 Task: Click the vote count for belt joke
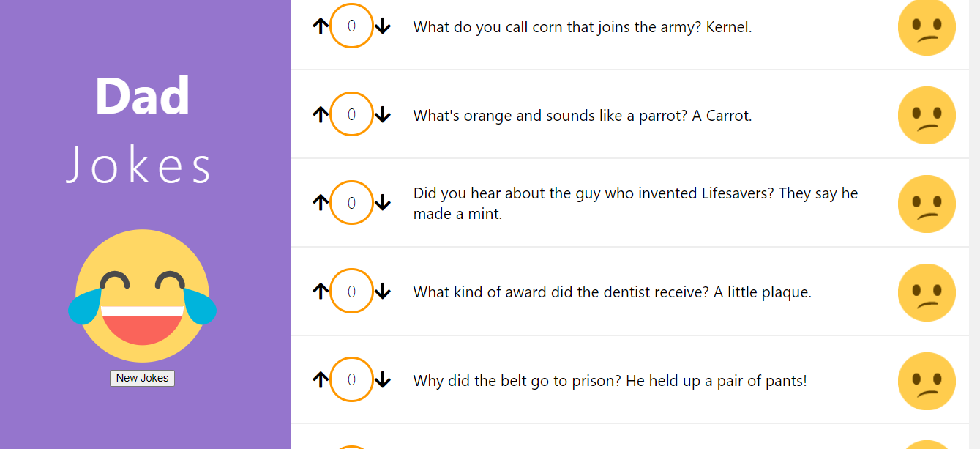351,379
